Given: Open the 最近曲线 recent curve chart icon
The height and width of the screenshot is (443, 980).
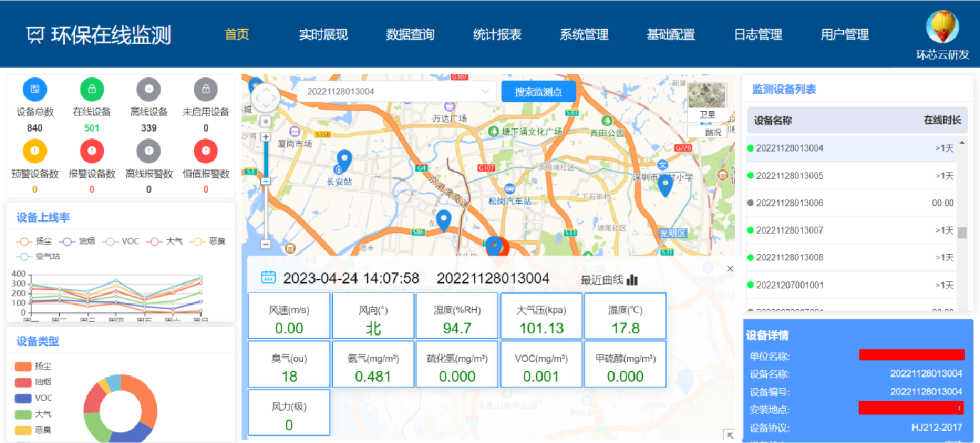Looking at the screenshot, I should pos(633,280).
